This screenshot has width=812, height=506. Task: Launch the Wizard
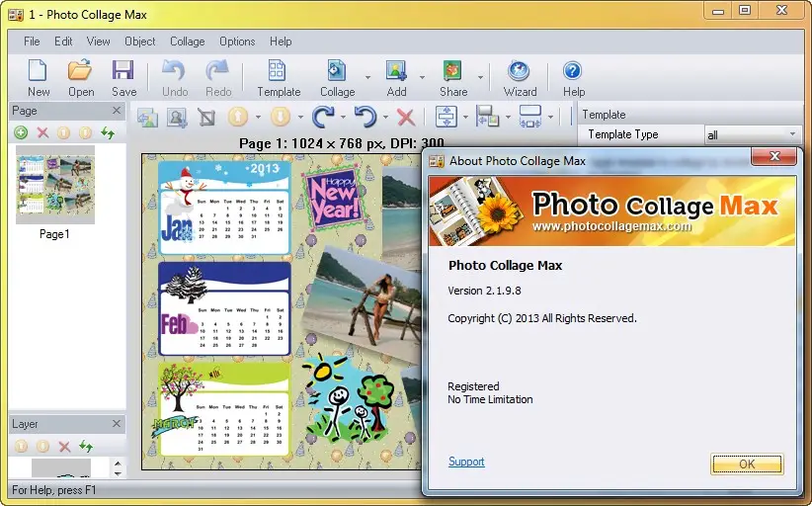point(520,78)
